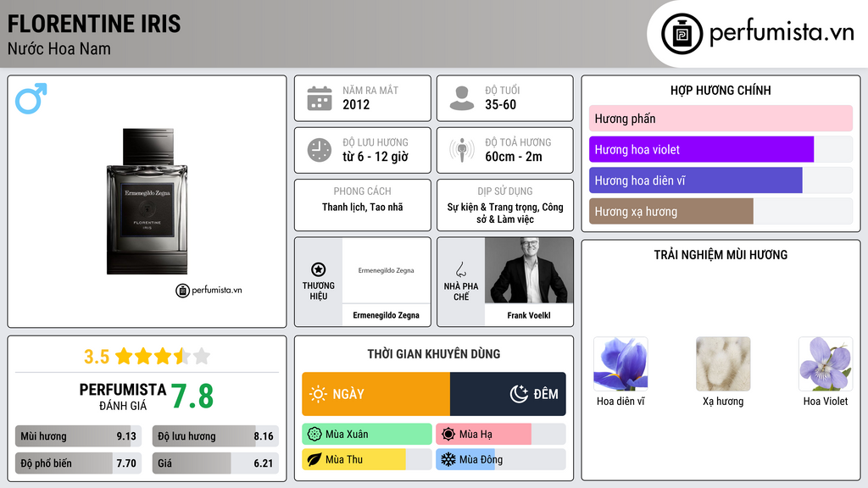Click the person silhouette icon for Độ tuổi
The width and height of the screenshot is (868, 488).
(462, 98)
